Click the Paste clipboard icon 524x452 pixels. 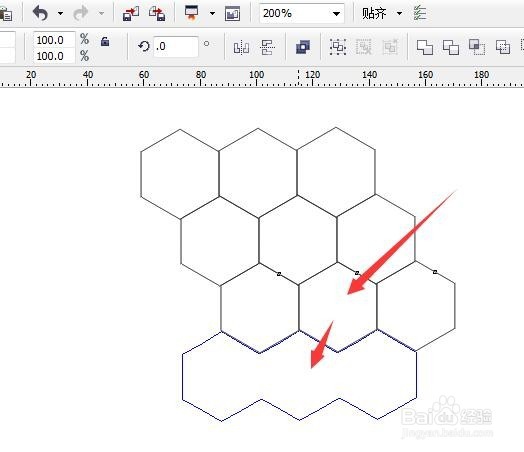click(6, 14)
